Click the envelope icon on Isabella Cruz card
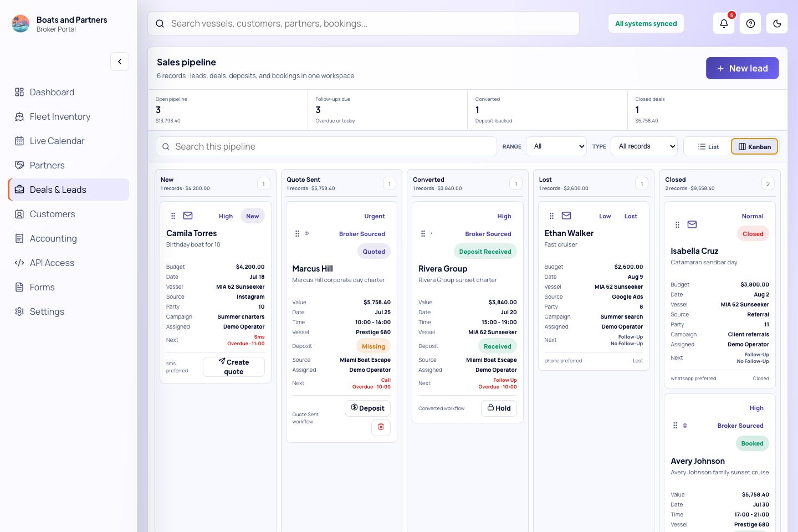The image size is (798, 532). click(692, 224)
